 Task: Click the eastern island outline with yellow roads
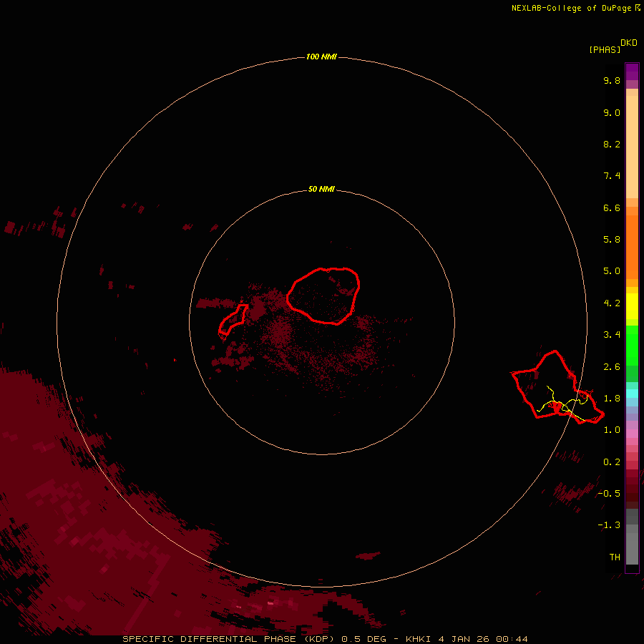pos(557,387)
